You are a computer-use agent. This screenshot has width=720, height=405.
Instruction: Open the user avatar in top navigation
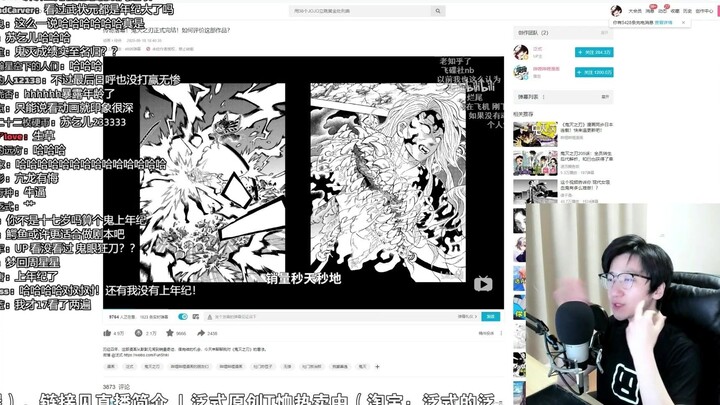click(x=616, y=11)
